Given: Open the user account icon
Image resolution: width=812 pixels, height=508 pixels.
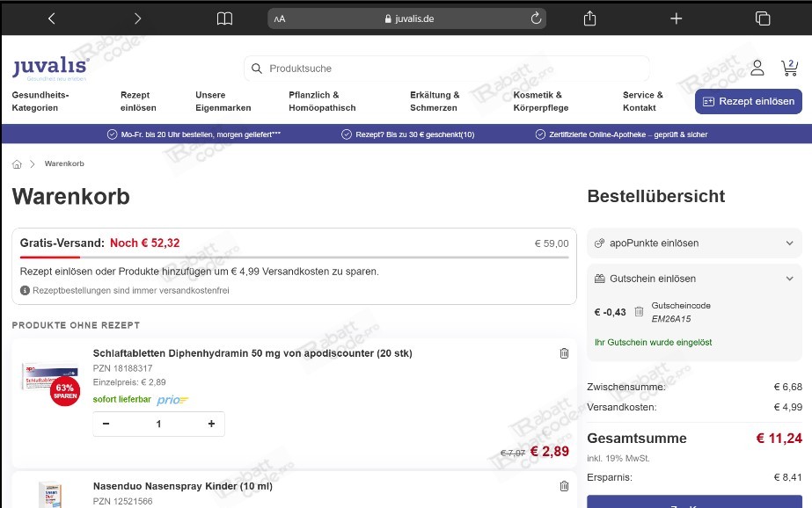Looking at the screenshot, I should (757, 68).
